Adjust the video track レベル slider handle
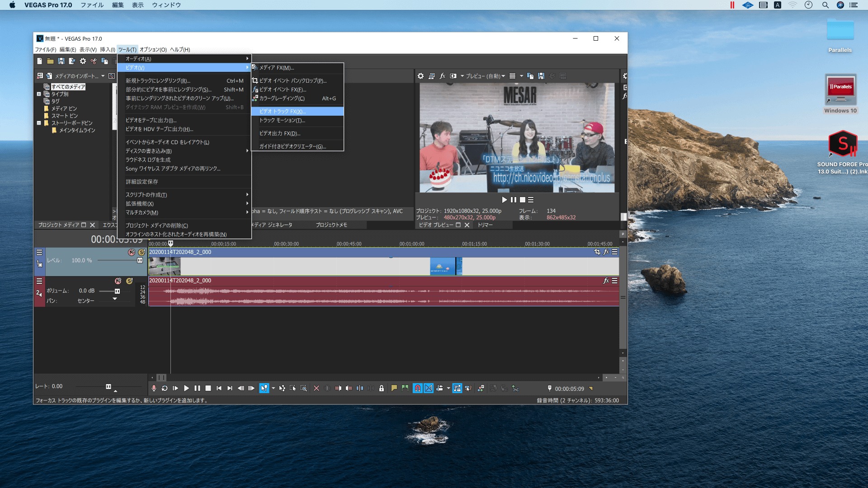This screenshot has height=488, width=868. 140,260
